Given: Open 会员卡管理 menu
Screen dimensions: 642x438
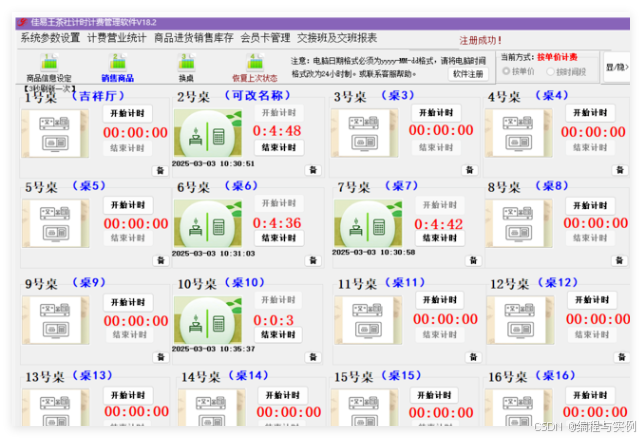Looking at the screenshot, I should pos(265,38).
